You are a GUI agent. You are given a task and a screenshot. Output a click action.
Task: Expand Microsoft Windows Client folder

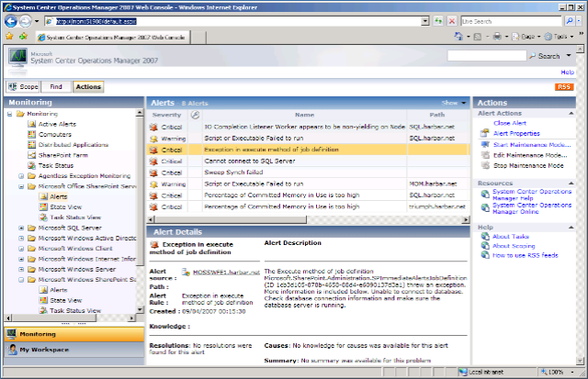[21, 249]
